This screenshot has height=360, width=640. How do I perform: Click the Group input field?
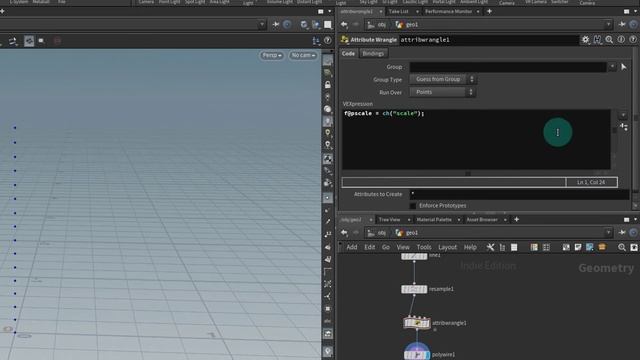508,67
